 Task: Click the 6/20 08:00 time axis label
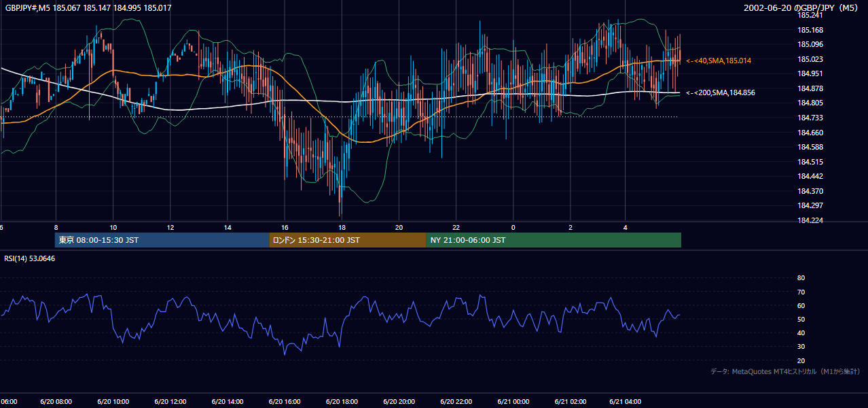coord(56,402)
